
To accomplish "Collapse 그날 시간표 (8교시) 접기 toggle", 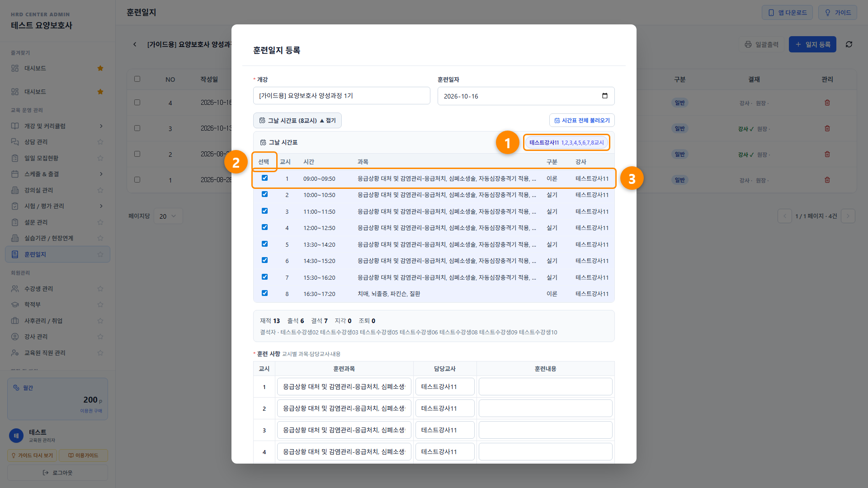I will (297, 121).
